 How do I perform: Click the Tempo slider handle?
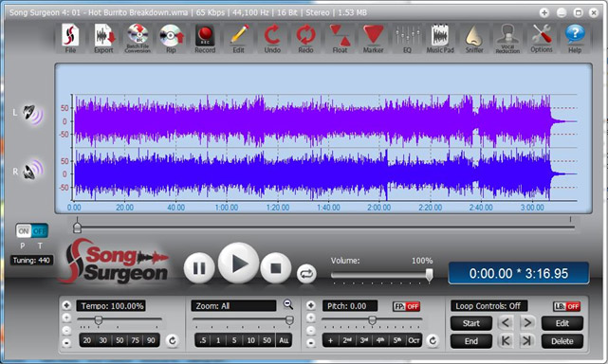click(99, 319)
